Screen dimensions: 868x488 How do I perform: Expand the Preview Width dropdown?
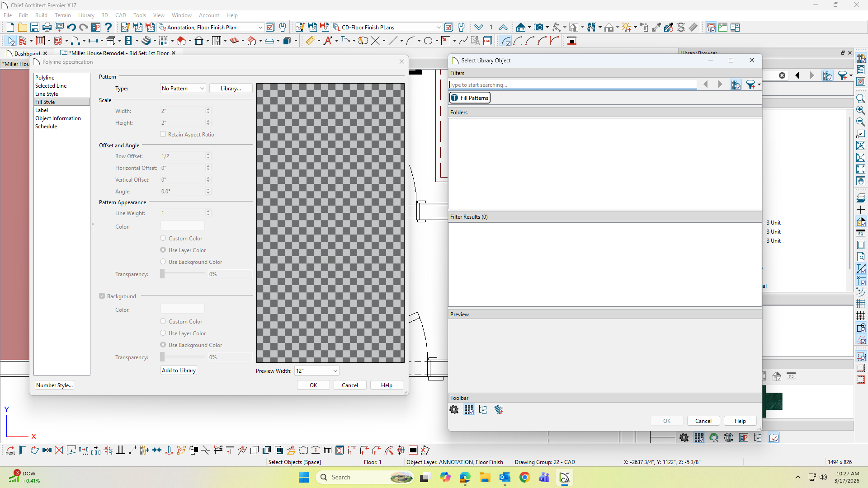tap(317, 371)
